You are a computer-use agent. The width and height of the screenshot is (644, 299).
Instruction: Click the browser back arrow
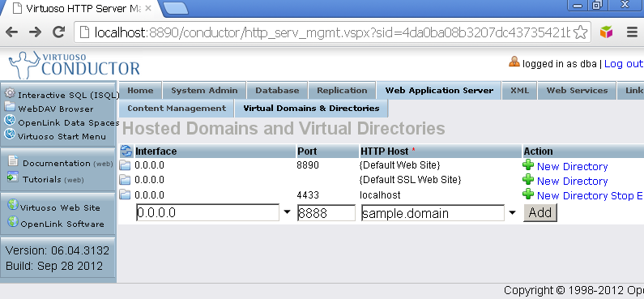11,32
